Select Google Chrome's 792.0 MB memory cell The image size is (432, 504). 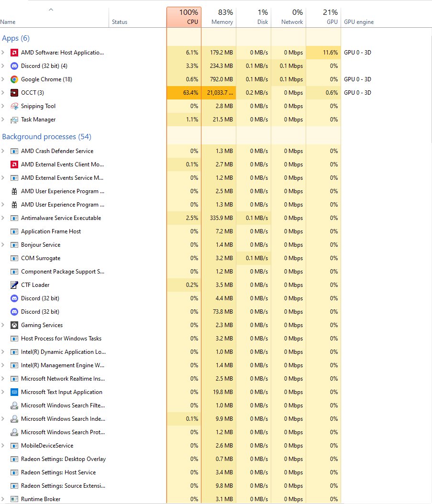[219, 79]
